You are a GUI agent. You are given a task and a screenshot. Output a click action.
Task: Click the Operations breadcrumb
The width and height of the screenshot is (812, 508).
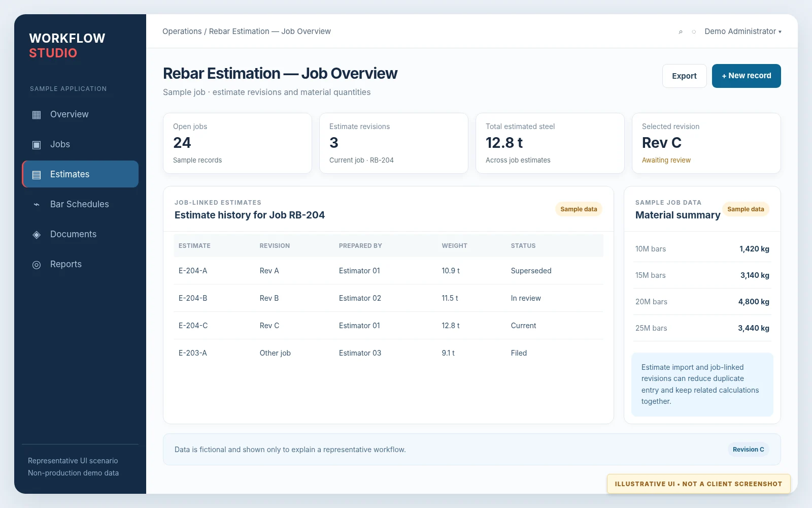pos(182,31)
